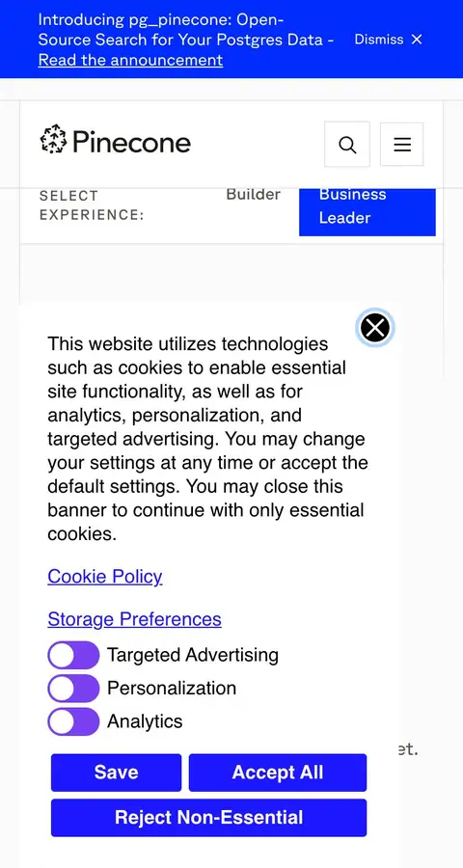Image resolution: width=463 pixels, height=868 pixels.
Task: Open the Read the announcement link
Action: click(x=131, y=60)
